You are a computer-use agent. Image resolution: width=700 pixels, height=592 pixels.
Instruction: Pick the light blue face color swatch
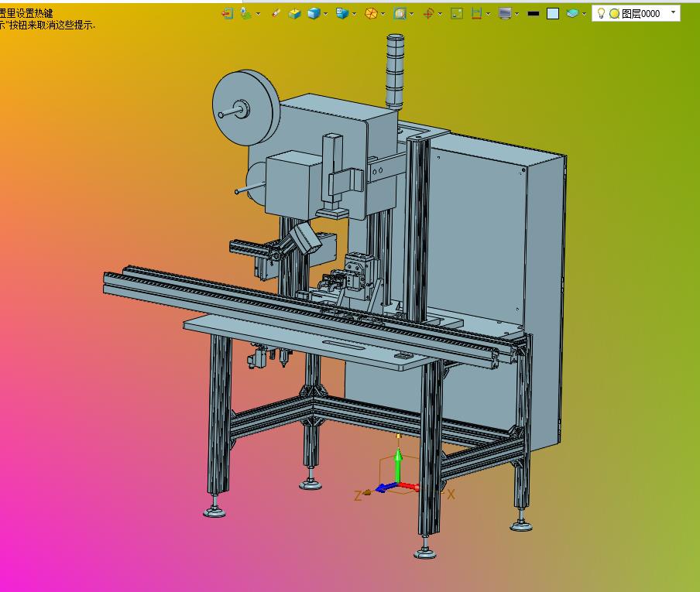pos(553,14)
